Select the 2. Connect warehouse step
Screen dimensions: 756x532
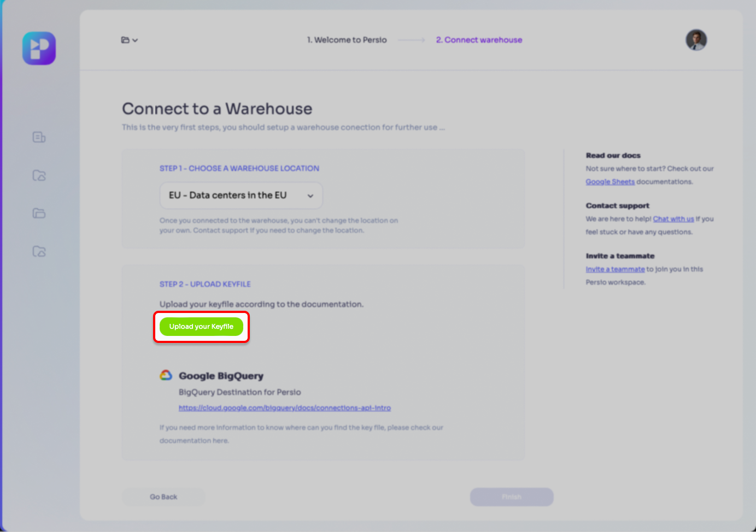[479, 40]
